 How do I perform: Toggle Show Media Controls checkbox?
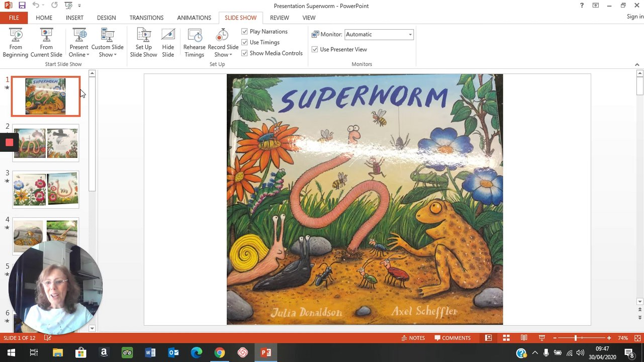tap(244, 53)
